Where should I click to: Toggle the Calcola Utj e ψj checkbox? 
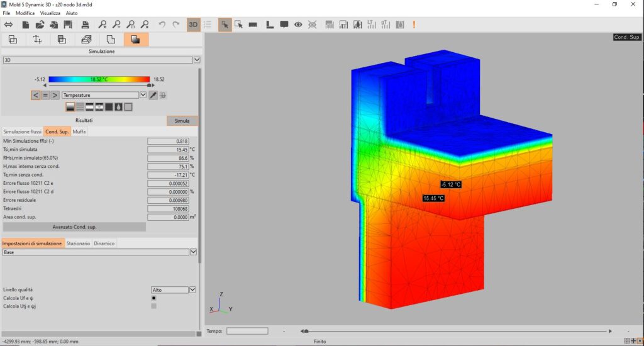point(153,306)
